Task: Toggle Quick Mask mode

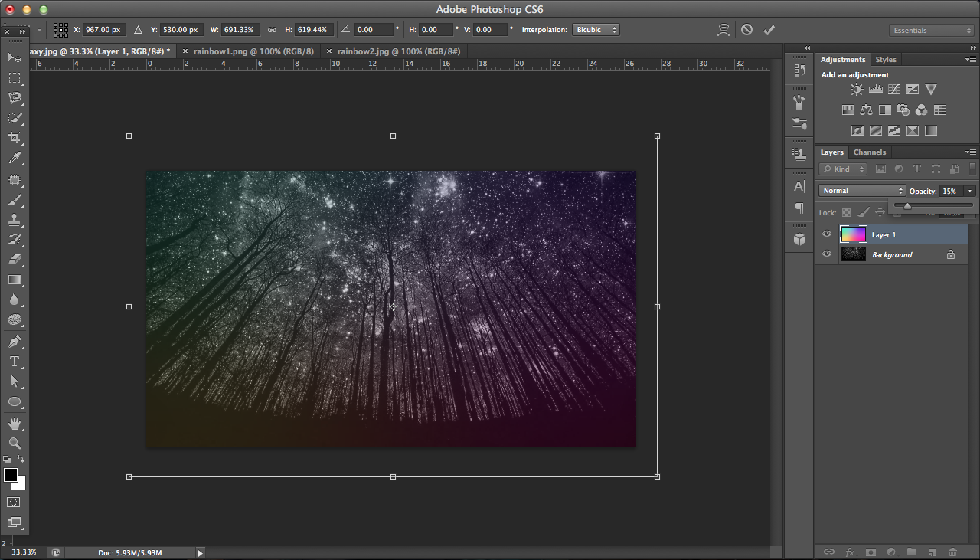Action: pos(14,503)
